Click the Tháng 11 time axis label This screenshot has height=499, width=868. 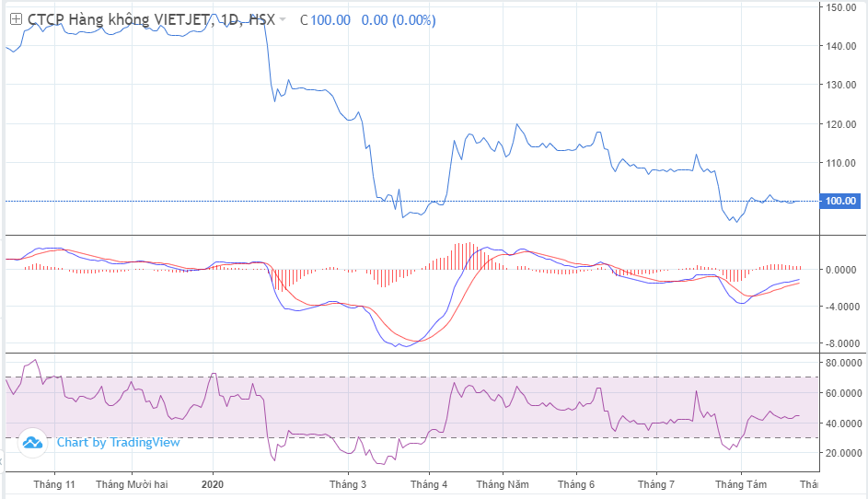coord(54,484)
